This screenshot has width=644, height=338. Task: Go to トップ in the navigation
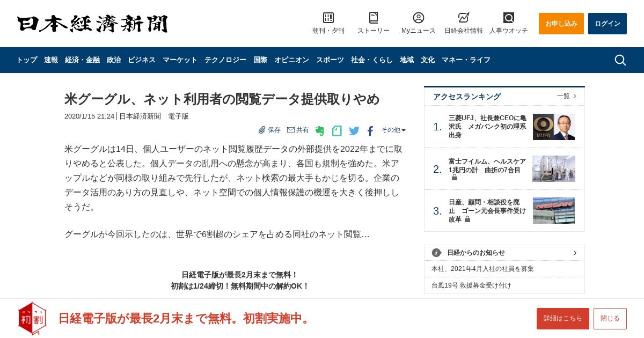pos(27,60)
